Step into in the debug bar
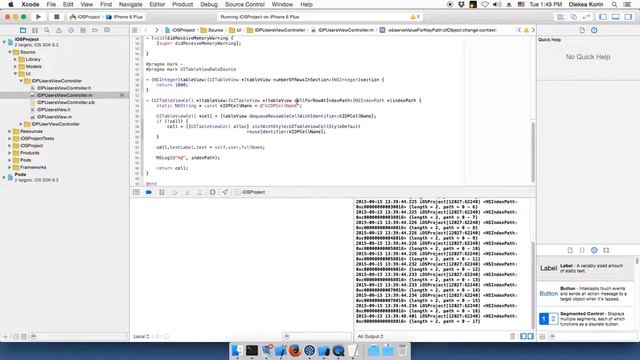Screen dimensions: 640x360 pos(187,192)
